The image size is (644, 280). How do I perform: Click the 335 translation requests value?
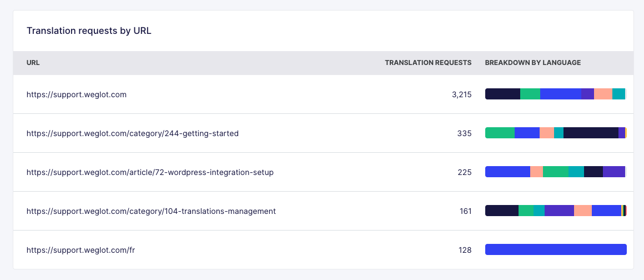coord(465,133)
